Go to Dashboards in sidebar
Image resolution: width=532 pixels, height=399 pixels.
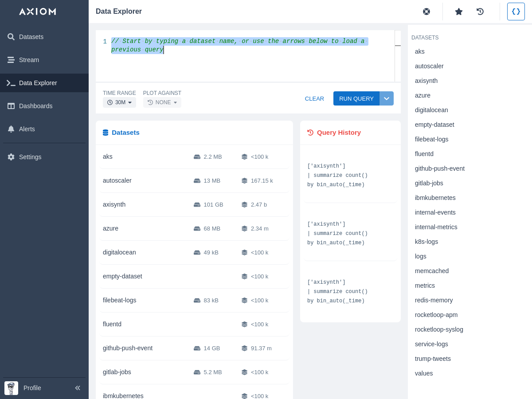pyautogui.click(x=35, y=106)
